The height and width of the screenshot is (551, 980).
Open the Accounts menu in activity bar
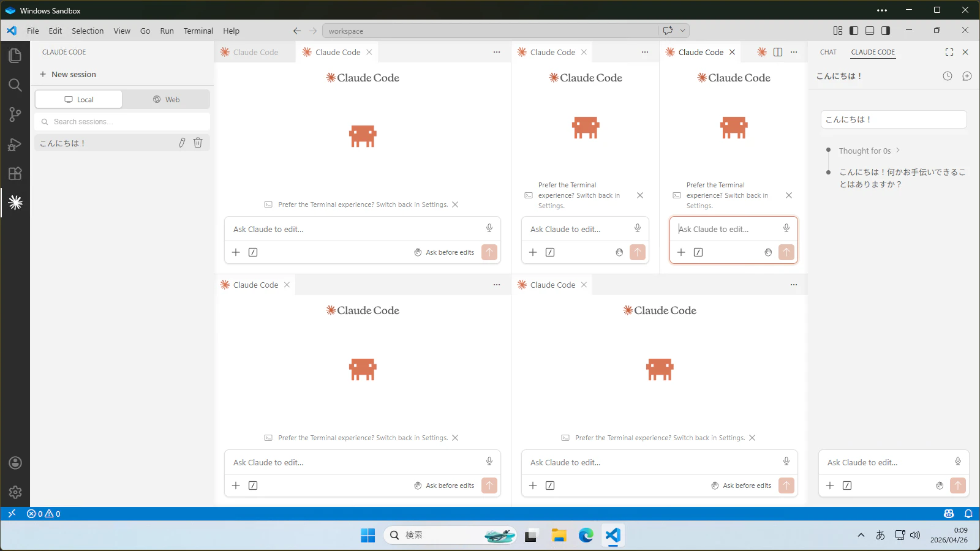[x=15, y=463]
